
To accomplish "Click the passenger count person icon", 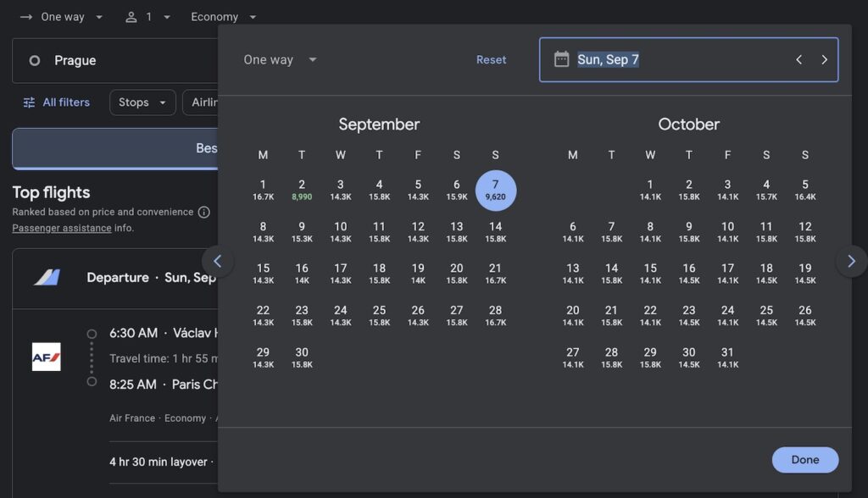I will 131,17.
